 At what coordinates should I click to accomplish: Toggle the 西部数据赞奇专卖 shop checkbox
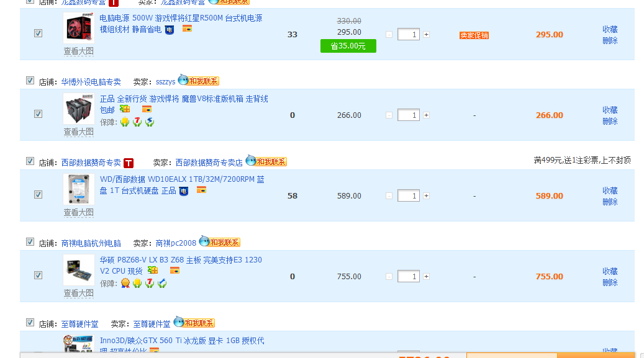click(30, 161)
